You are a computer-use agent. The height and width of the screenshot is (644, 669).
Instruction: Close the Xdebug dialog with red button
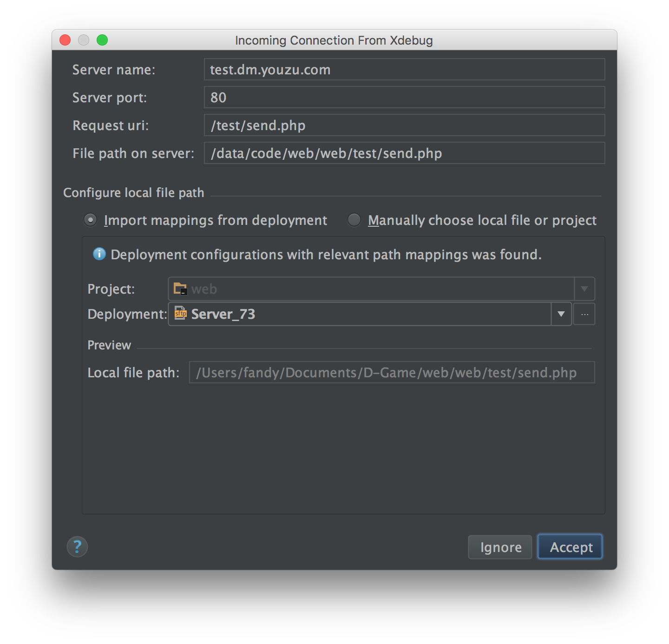click(x=66, y=40)
